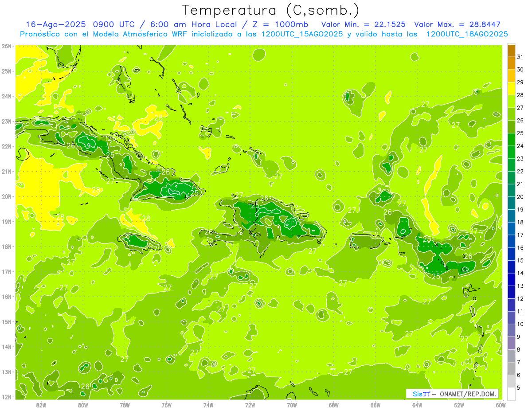Click the colorbar label '18'
The height and width of the screenshot is (411, 532).
click(520, 222)
